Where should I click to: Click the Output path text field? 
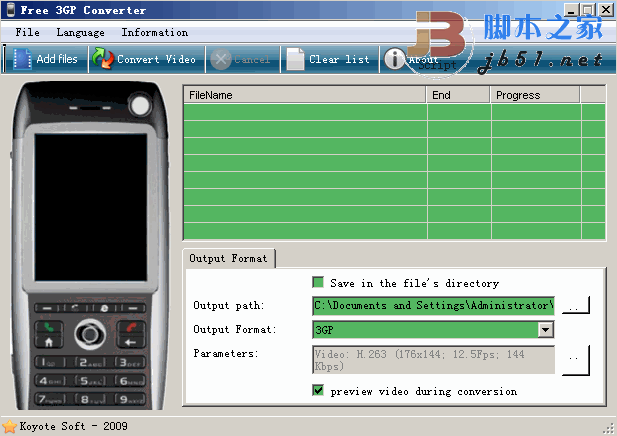433,306
